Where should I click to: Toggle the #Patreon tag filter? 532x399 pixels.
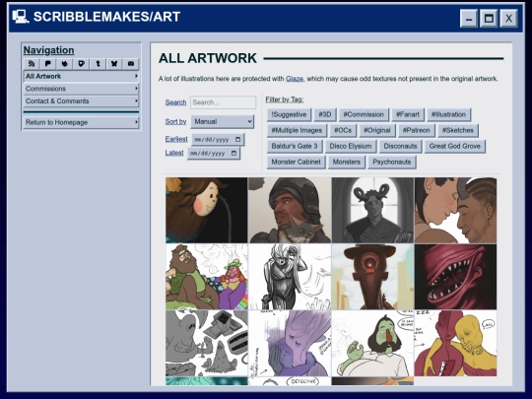point(417,131)
